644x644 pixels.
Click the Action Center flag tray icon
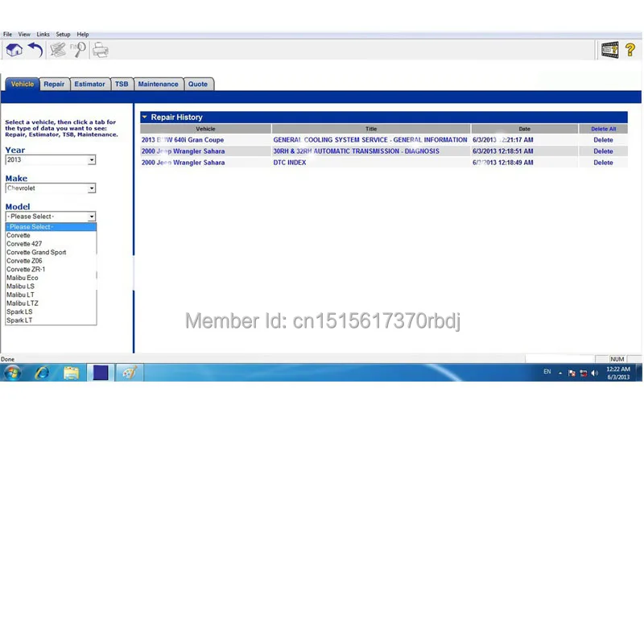coord(572,373)
